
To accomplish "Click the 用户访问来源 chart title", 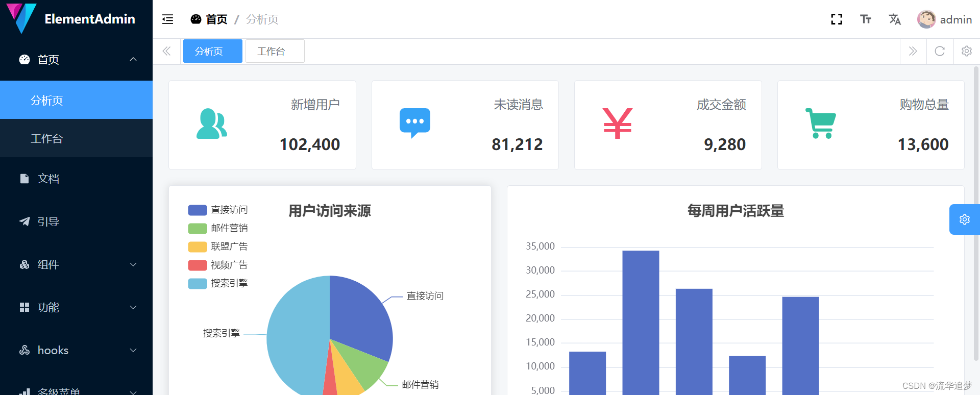I will pyautogui.click(x=330, y=211).
